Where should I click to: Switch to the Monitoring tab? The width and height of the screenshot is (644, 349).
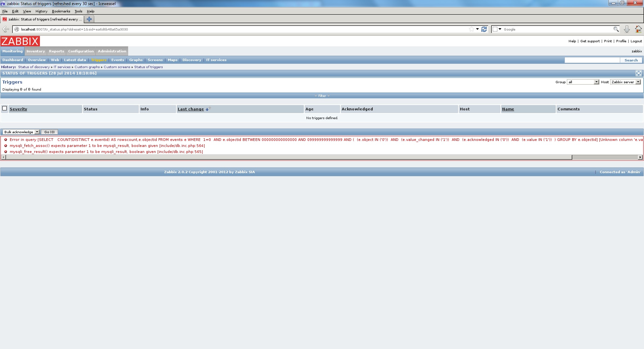click(12, 51)
